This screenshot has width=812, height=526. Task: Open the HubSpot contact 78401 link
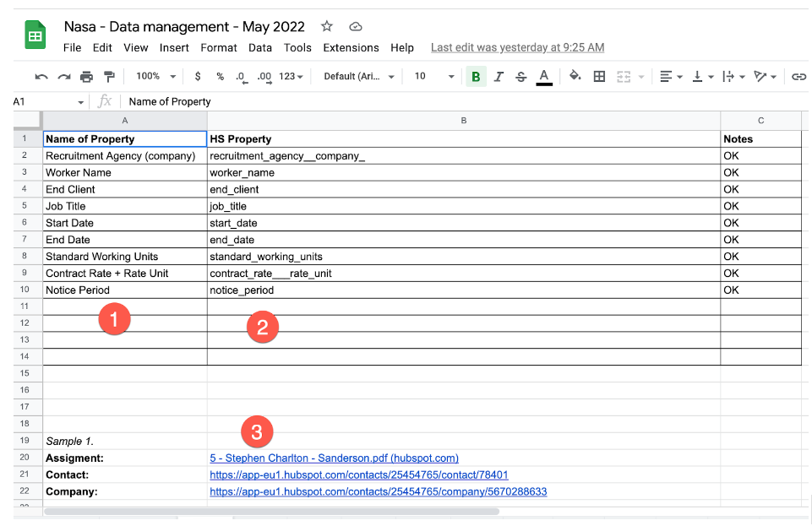tap(359, 474)
